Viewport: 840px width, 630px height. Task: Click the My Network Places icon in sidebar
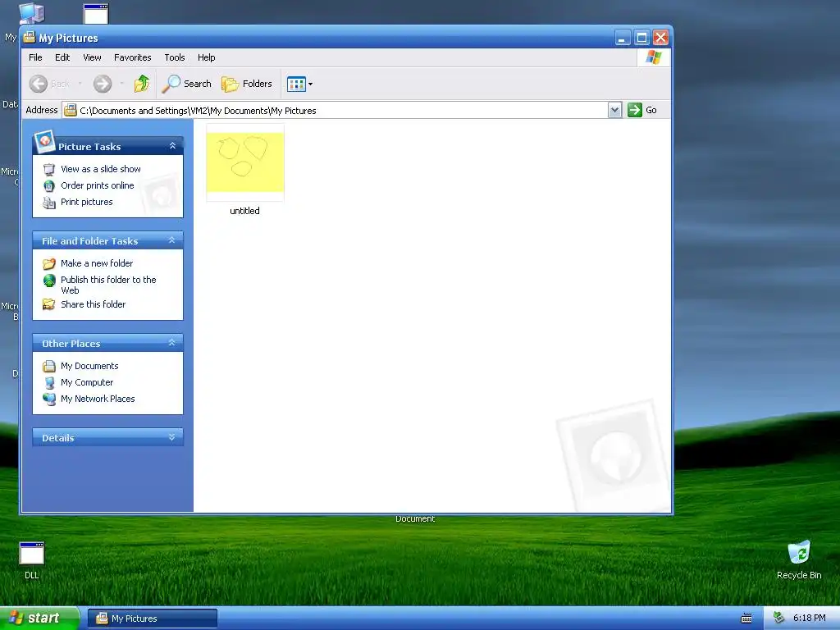49,399
